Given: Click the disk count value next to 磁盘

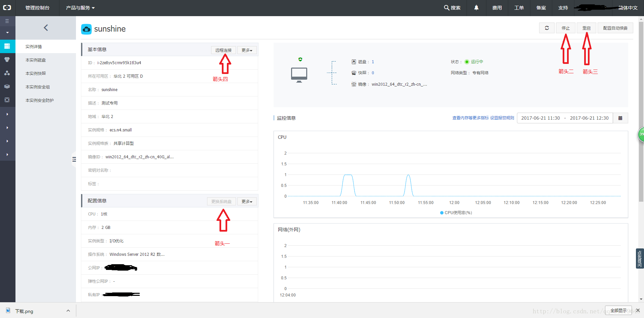Looking at the screenshot, I should [373, 62].
